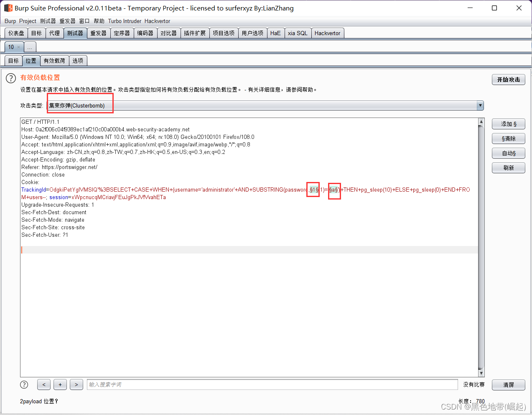Switch to the 编码器 tab
Viewport: 532px width, 415px height.
(145, 33)
